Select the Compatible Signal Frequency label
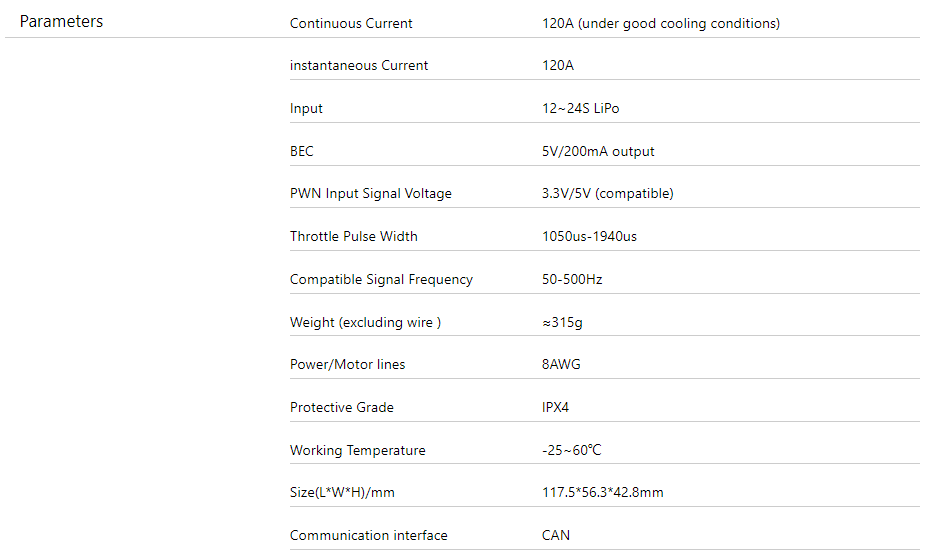 click(381, 279)
